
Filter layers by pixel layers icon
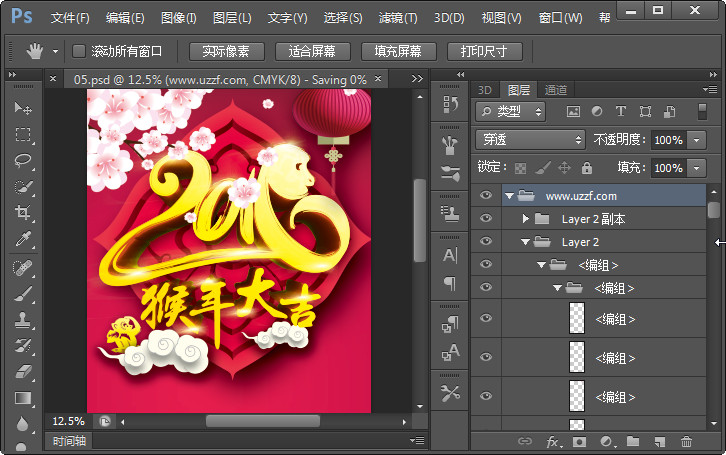(x=573, y=112)
